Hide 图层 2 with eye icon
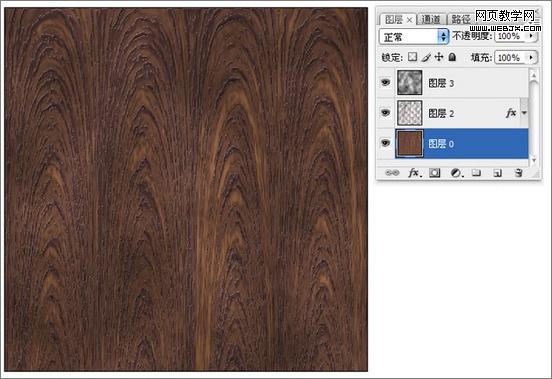The image size is (552, 379). pos(385,113)
